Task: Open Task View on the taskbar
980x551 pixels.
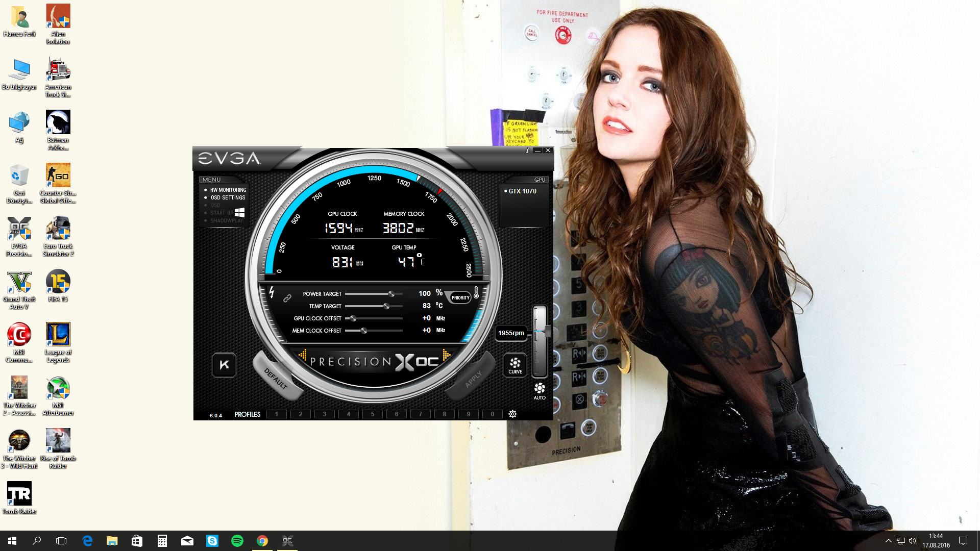Action: coord(61,541)
